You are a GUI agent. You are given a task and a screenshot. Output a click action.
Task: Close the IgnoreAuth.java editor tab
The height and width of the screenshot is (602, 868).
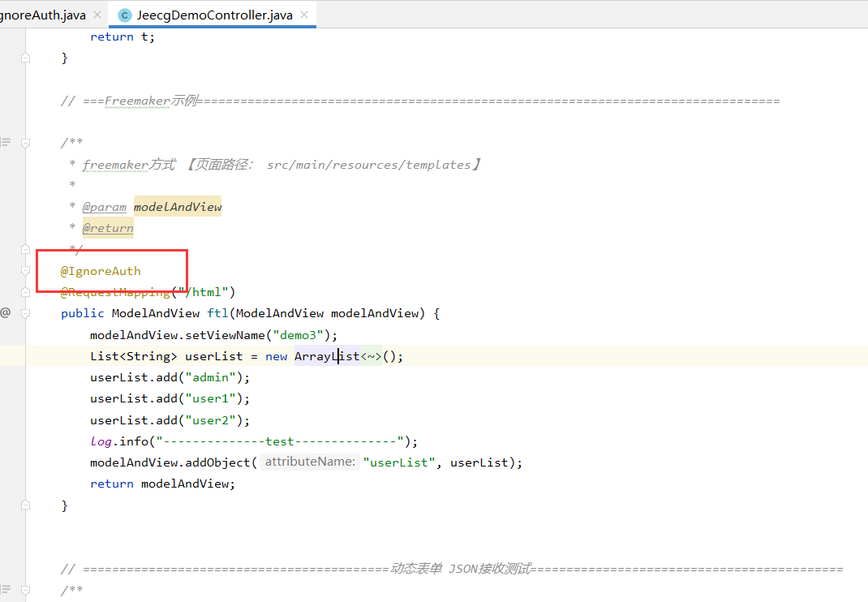pos(97,15)
